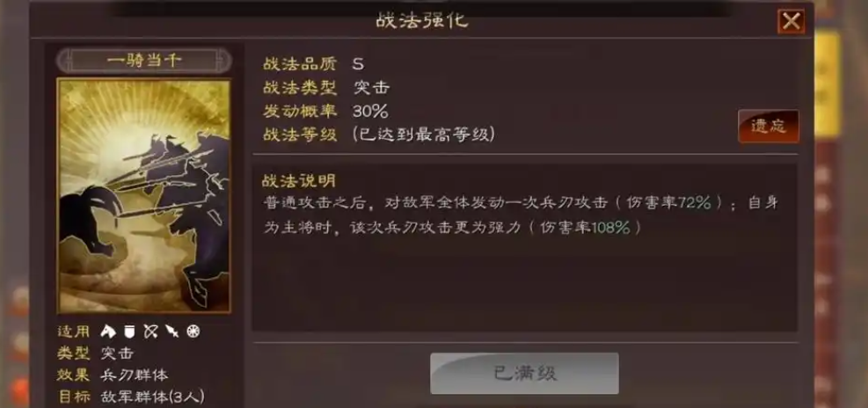Click the cavalry horse-head troop icon

(x=108, y=331)
